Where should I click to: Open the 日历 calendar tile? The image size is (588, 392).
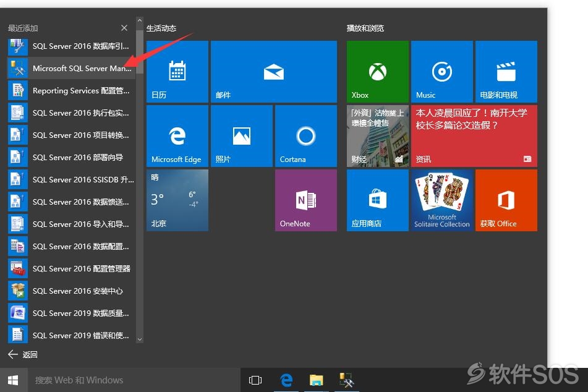[177, 72]
